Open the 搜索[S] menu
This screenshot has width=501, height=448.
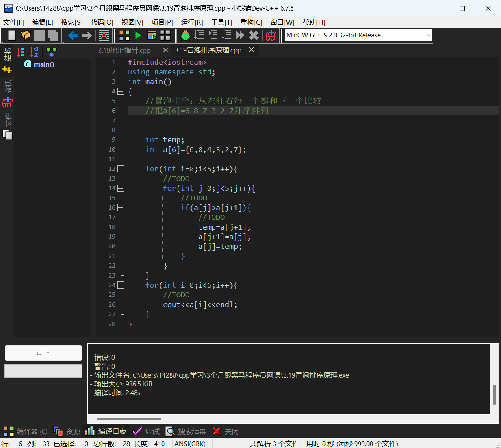point(72,22)
